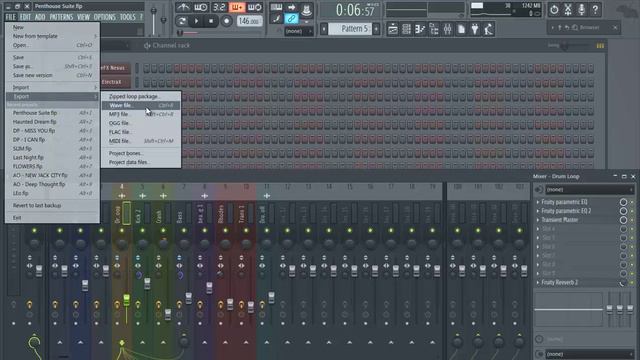Screen dimensions: 640x360
Task: Open recent project Haunted Dream.flp
Action: coord(52,122)
